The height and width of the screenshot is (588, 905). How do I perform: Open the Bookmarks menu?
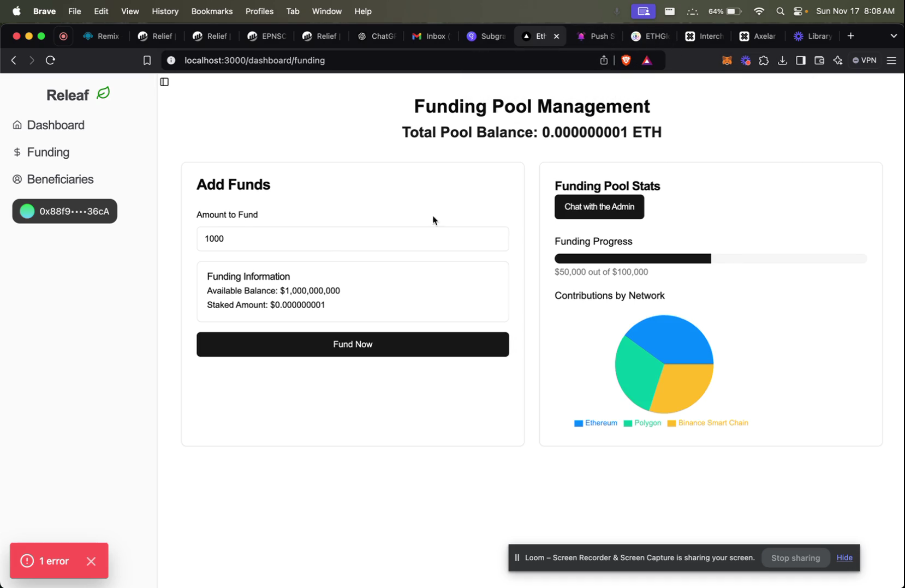pos(212,11)
